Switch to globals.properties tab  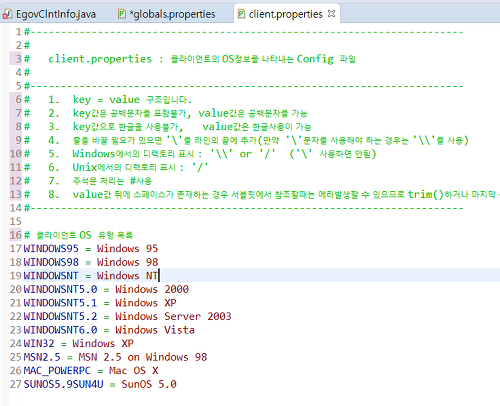point(167,14)
